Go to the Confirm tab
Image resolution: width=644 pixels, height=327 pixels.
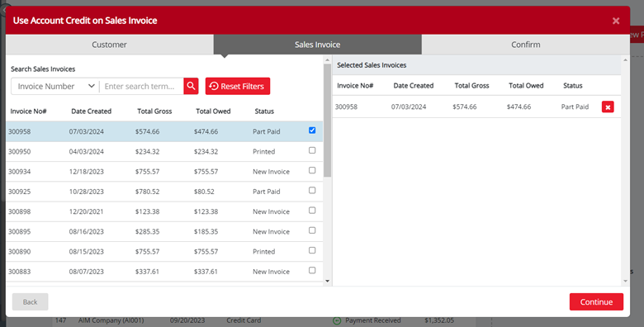pos(526,45)
